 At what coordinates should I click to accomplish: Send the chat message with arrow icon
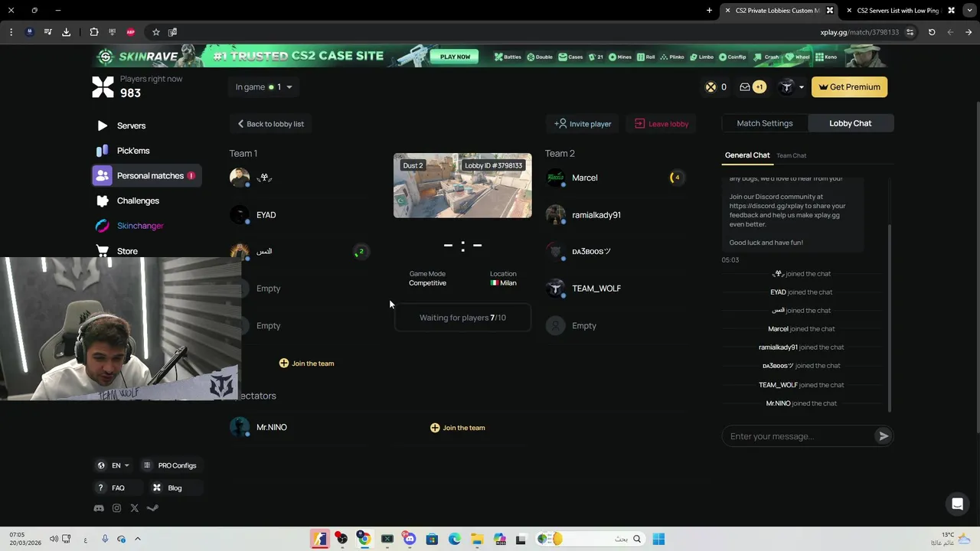(883, 436)
